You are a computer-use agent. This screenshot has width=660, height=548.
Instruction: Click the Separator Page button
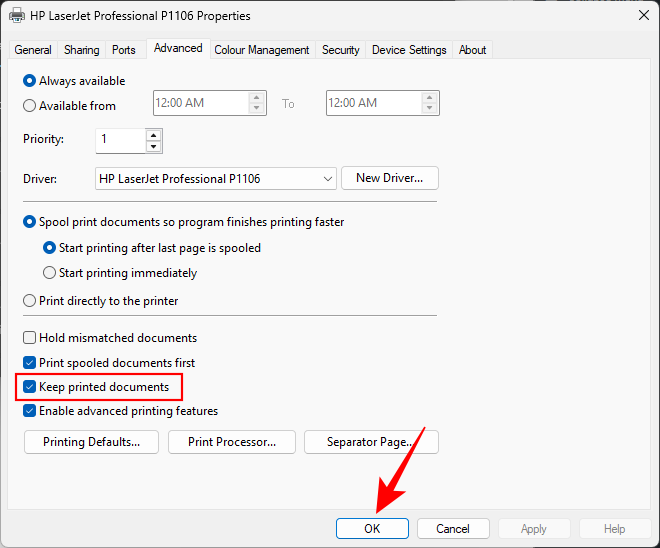click(369, 442)
